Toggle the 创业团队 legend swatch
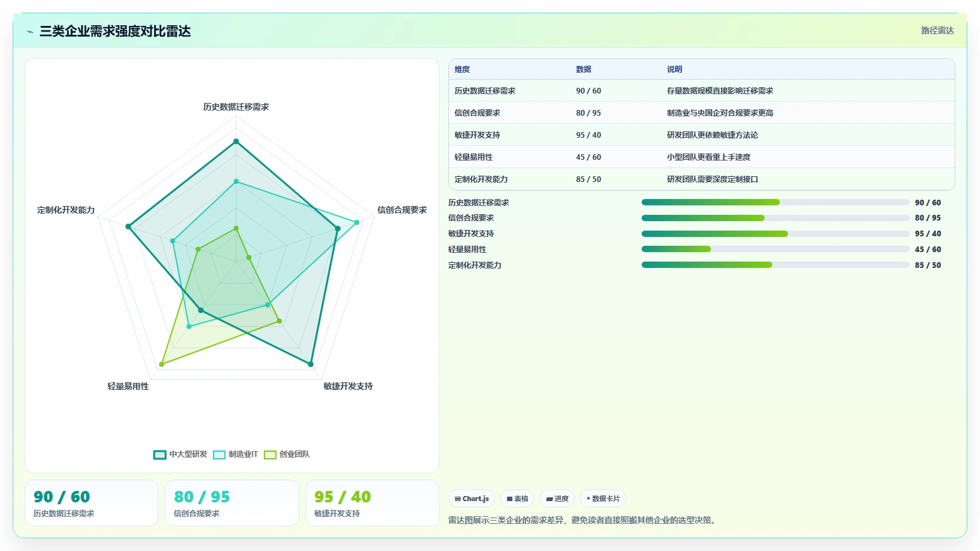This screenshot has height=551, width=980. click(270, 454)
